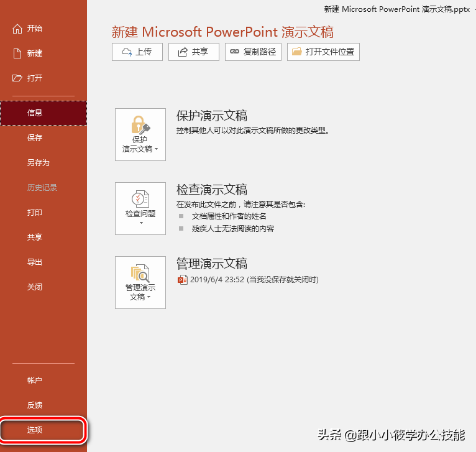The width and height of the screenshot is (476, 452).
Task: Click the Home house icon beside 开始
Action: click(x=17, y=29)
